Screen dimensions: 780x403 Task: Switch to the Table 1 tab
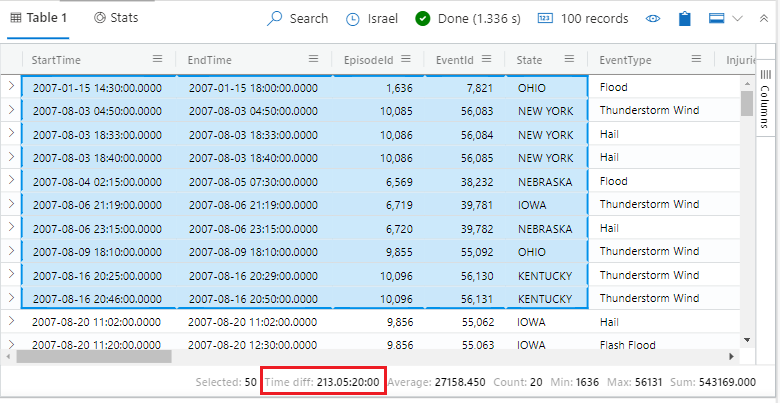pyautogui.click(x=38, y=18)
